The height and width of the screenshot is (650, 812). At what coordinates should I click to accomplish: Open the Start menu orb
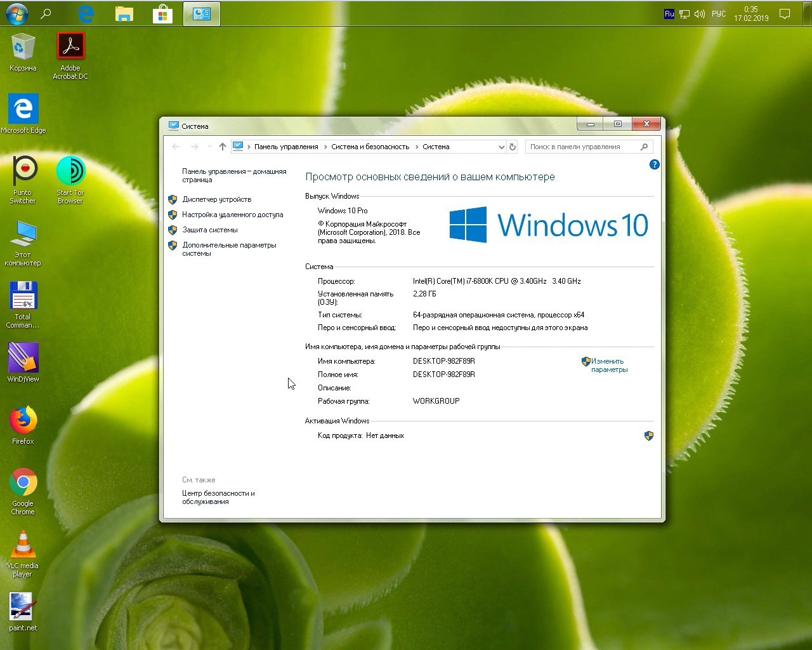(x=17, y=13)
